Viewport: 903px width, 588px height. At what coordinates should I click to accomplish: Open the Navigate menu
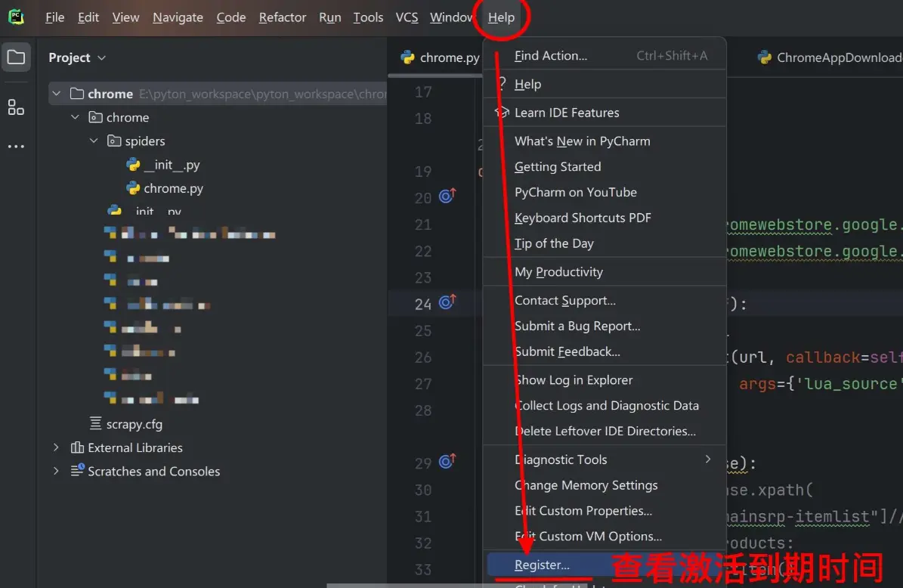pos(178,17)
